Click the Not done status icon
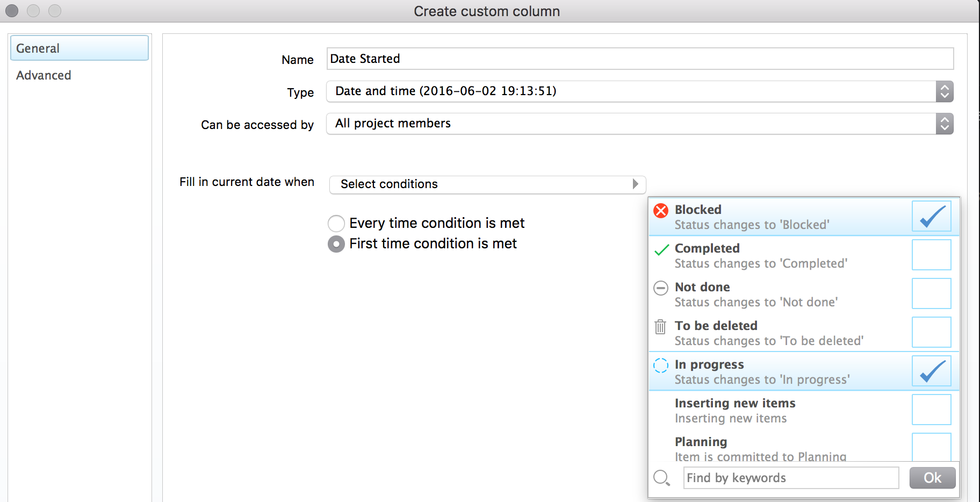 (x=661, y=288)
